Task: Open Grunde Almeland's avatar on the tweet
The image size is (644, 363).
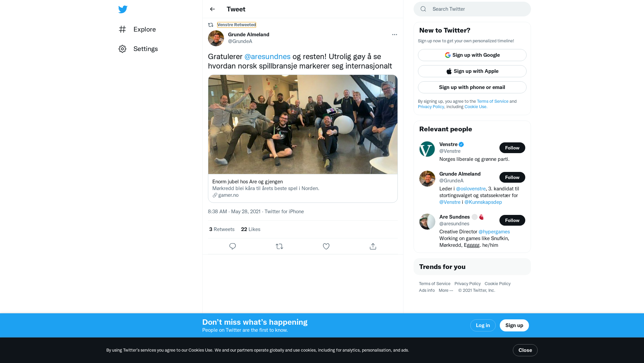Action: [216, 38]
